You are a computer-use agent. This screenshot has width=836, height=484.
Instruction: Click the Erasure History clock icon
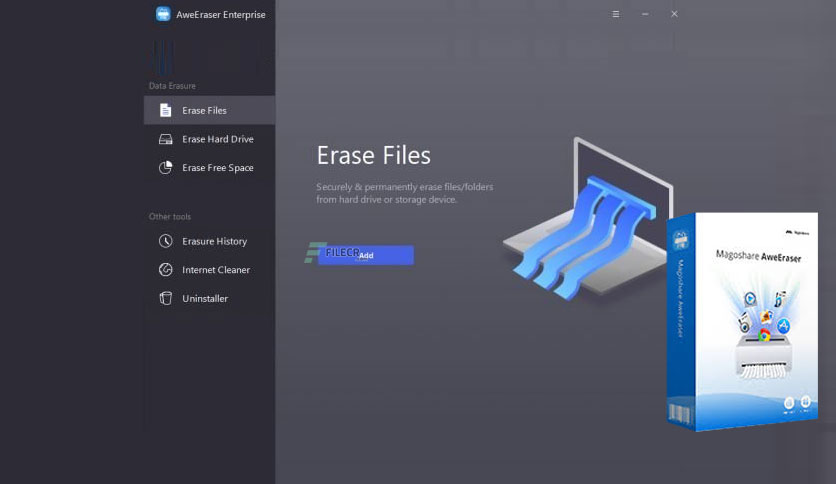(165, 241)
